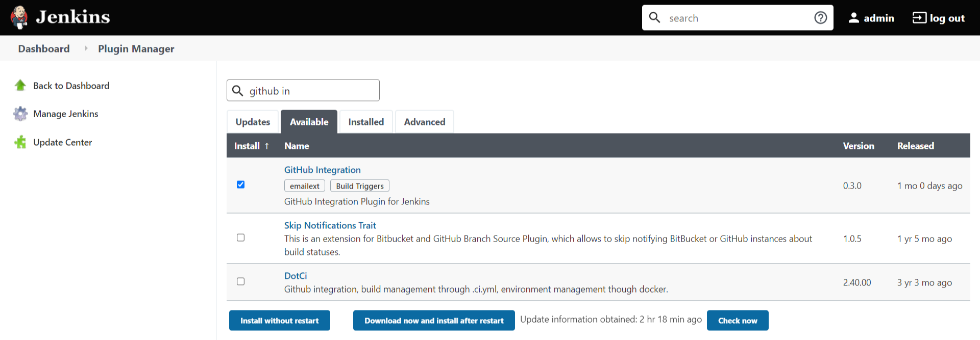
Task: Click 'GitHub Integration Plugin for Jenkins' description
Action: (x=357, y=201)
